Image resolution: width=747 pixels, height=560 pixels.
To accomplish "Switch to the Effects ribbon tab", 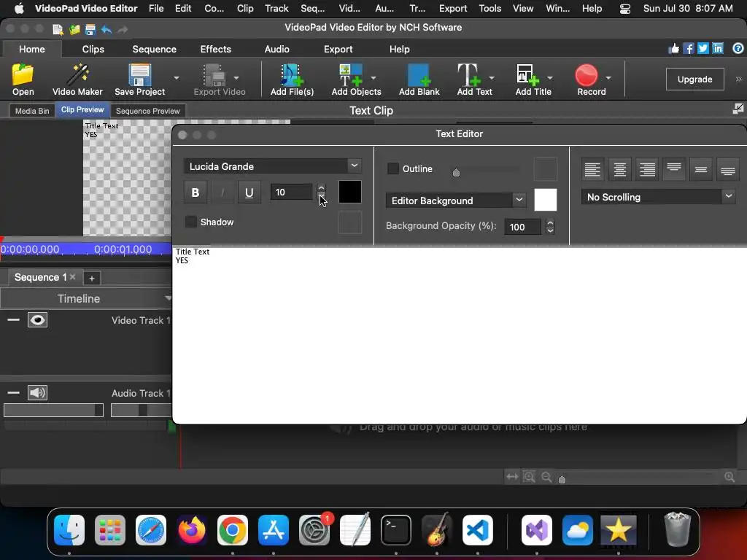I will 215,49.
